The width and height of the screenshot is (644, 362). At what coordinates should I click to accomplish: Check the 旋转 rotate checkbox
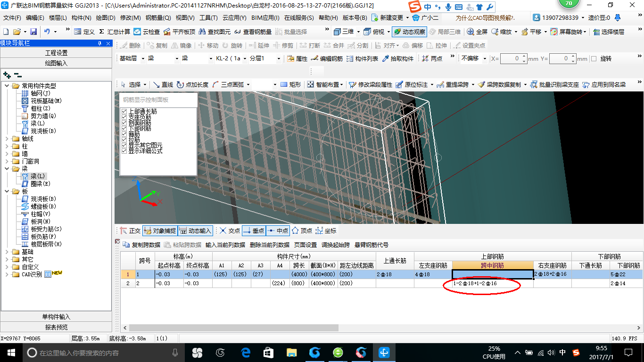coord(594,58)
